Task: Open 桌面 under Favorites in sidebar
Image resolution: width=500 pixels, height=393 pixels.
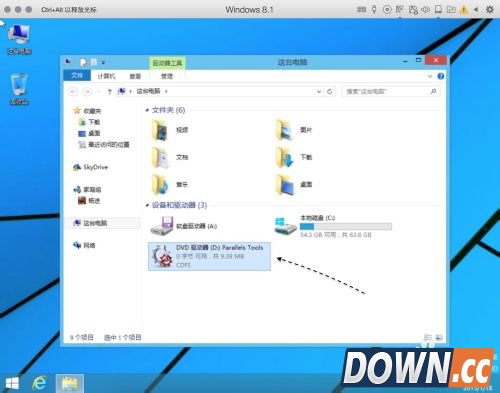Action: tap(89, 133)
